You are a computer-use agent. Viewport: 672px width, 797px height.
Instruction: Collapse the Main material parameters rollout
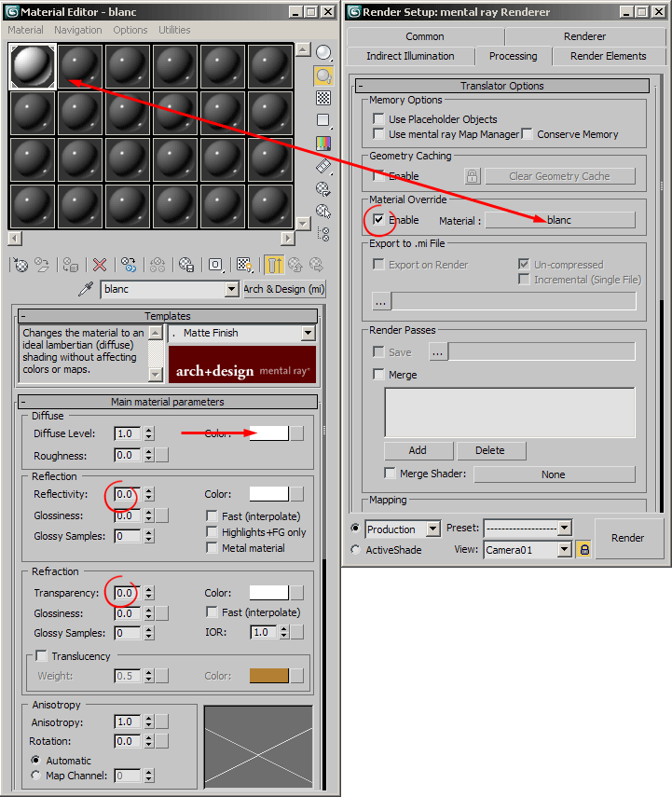pos(22,402)
